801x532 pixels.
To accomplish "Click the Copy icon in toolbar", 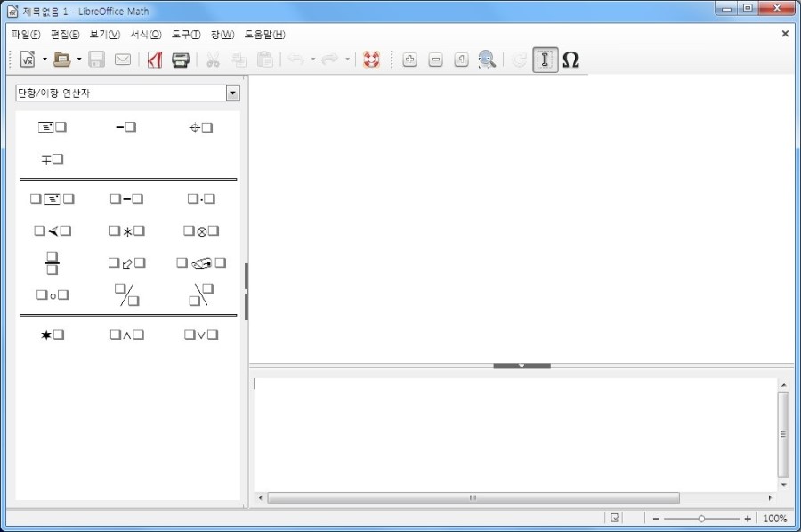I will point(238,60).
